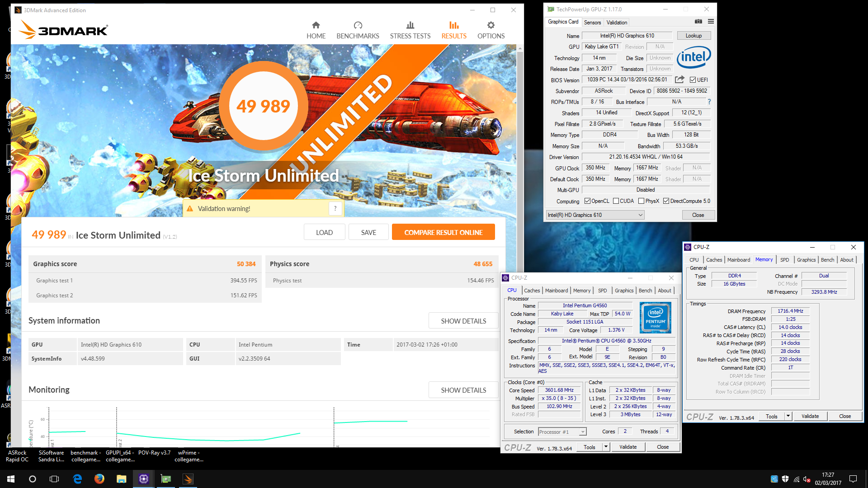Open Processor #1 selection dropdown in CPU-Z

(562, 432)
